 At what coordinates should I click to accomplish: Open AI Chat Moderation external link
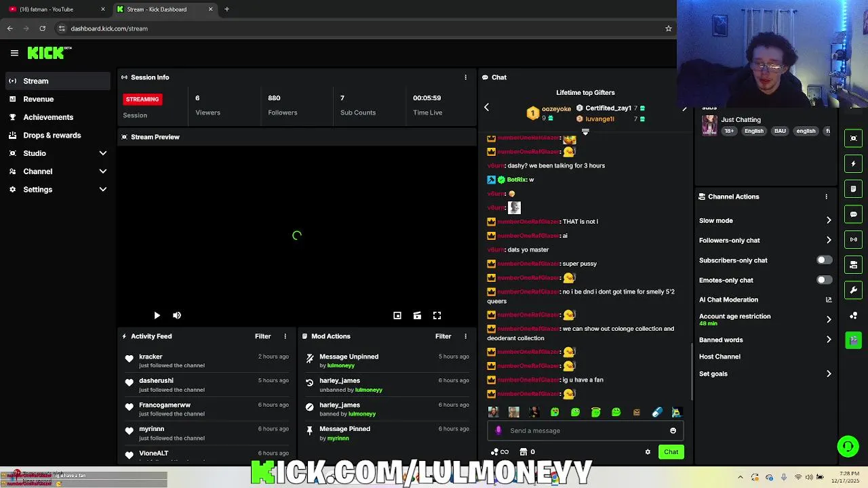(x=828, y=300)
